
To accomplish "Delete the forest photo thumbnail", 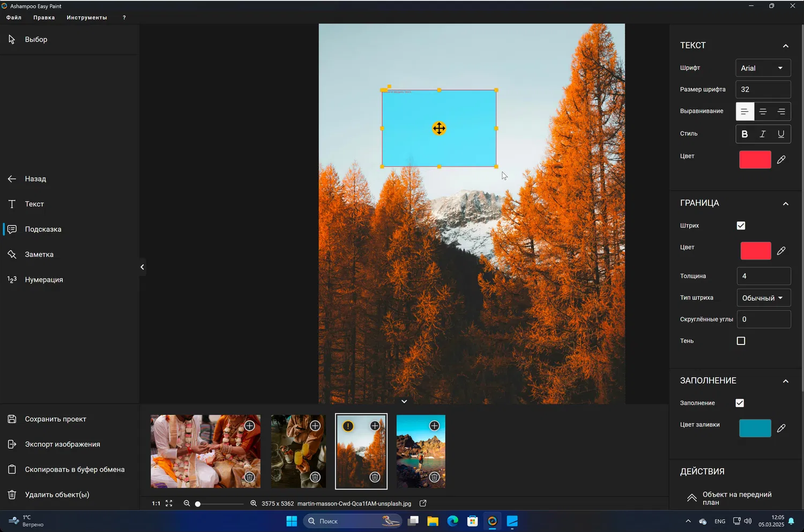I will pyautogui.click(x=375, y=477).
